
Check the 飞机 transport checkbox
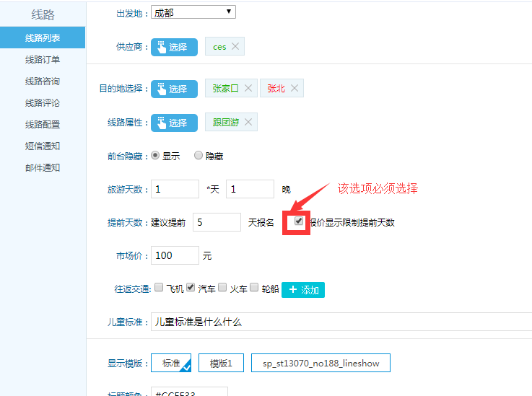tap(159, 287)
